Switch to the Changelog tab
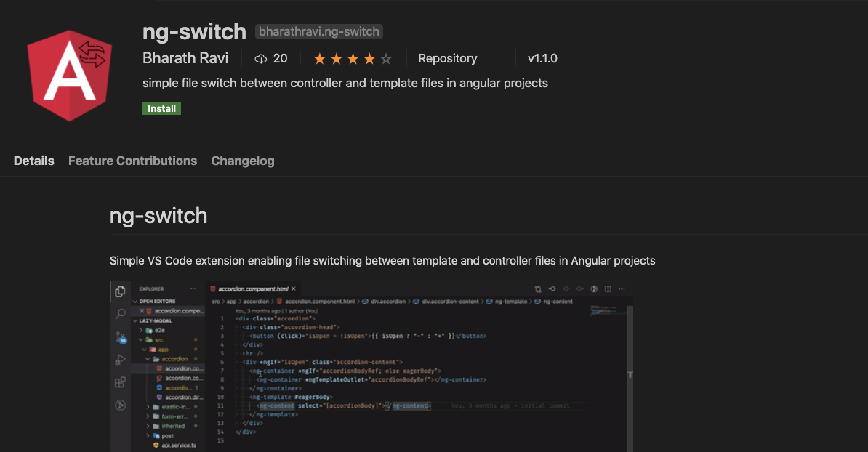Image resolution: width=868 pixels, height=452 pixels. coord(243,161)
